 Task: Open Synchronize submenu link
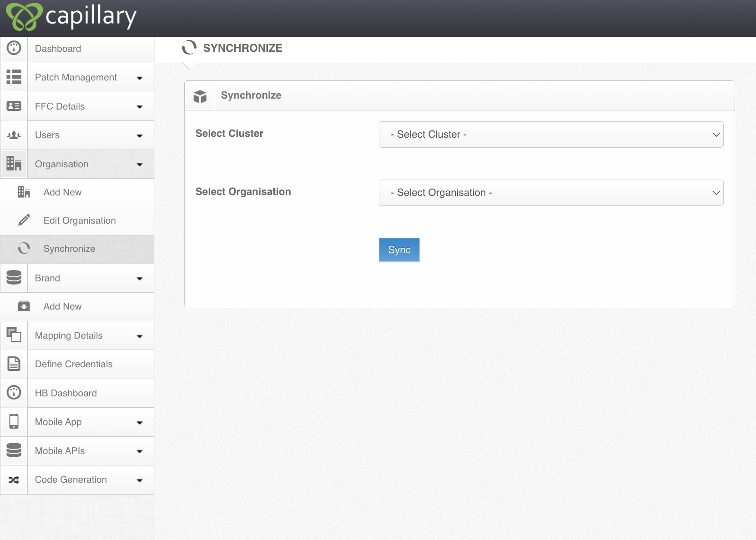click(x=77, y=249)
